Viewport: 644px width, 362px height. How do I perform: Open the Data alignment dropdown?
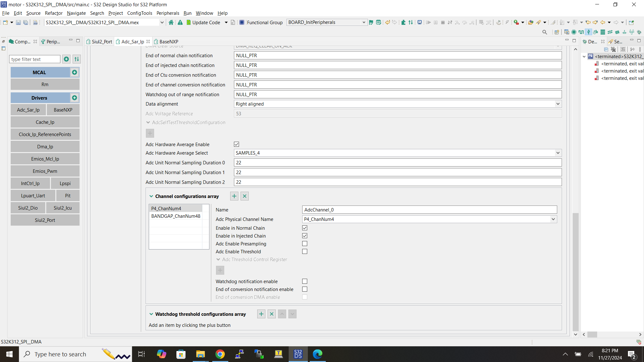[x=558, y=104]
